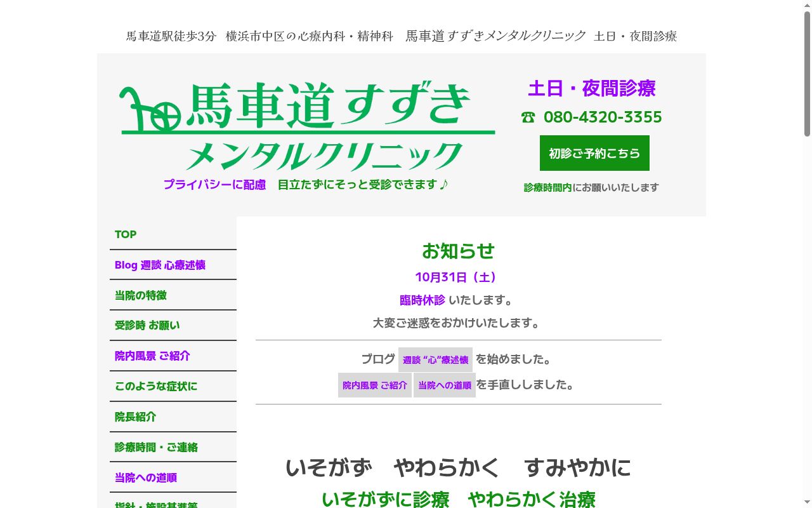Screen dimensions: 812x508
Task: Open the TOP menu item
Action: pos(173,234)
